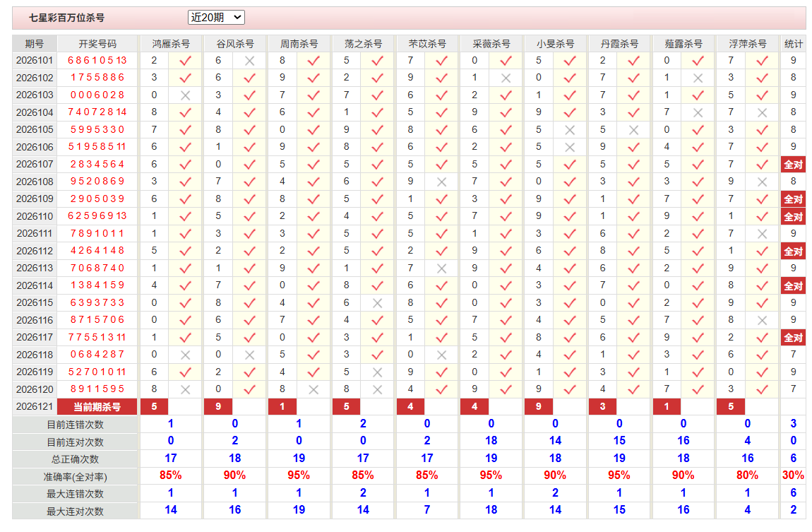Screen dimensions: 812x532
Task: Click the red current kill number under 谷风杀号
Action: pos(218,407)
